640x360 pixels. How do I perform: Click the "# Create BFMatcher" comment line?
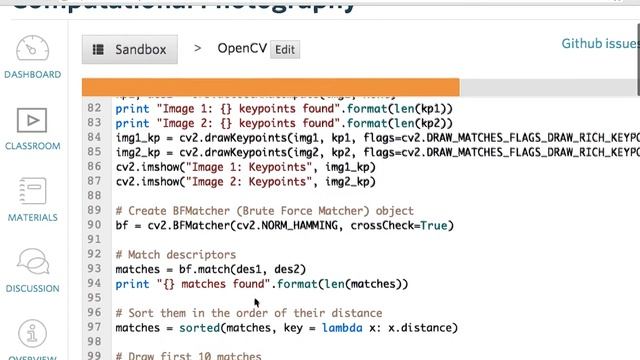click(x=264, y=211)
